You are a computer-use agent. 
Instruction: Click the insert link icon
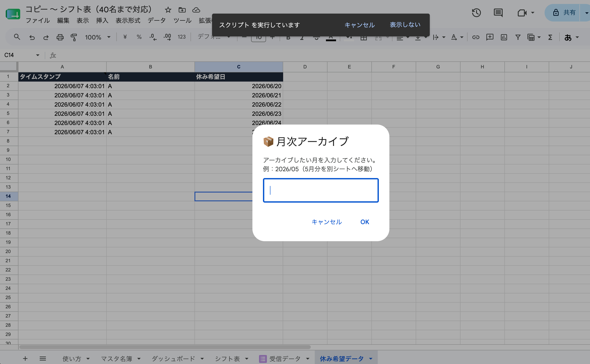pos(476,37)
